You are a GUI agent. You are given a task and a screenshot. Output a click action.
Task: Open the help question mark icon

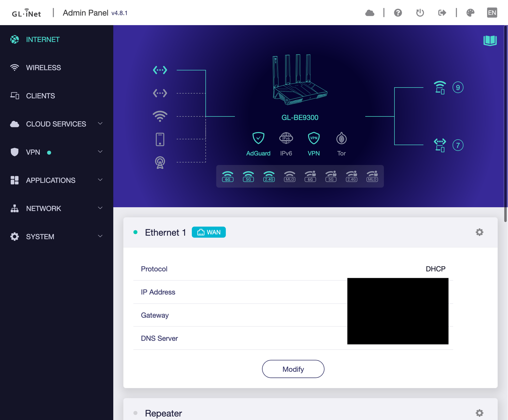[398, 13]
